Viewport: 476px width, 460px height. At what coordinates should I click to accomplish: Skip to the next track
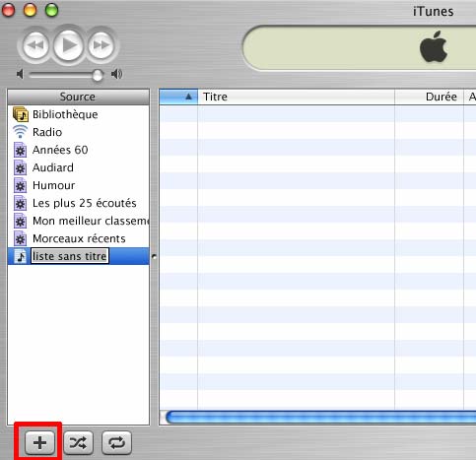101,45
